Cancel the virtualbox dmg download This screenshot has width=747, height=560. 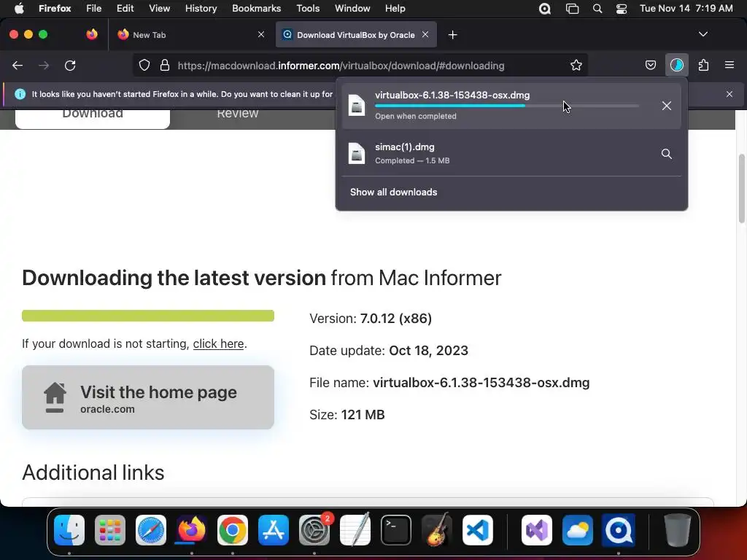click(x=667, y=106)
